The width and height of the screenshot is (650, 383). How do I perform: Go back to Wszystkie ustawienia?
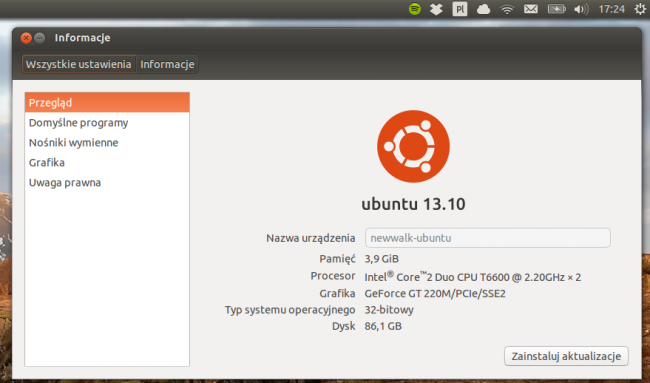coord(79,64)
